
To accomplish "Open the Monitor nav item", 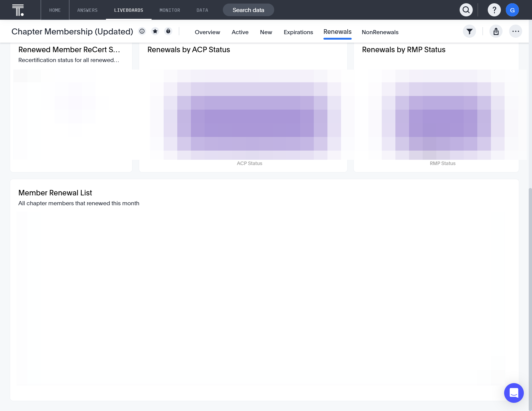I will [x=170, y=10].
